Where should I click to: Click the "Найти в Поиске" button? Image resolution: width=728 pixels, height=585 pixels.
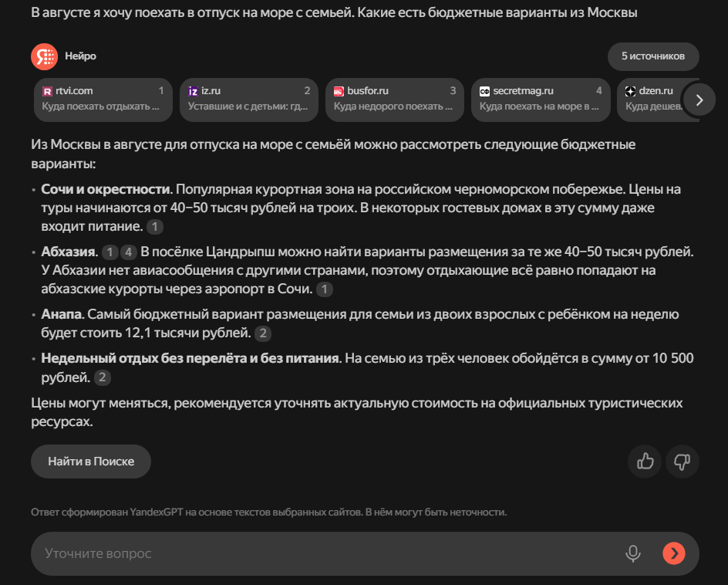[x=91, y=462]
